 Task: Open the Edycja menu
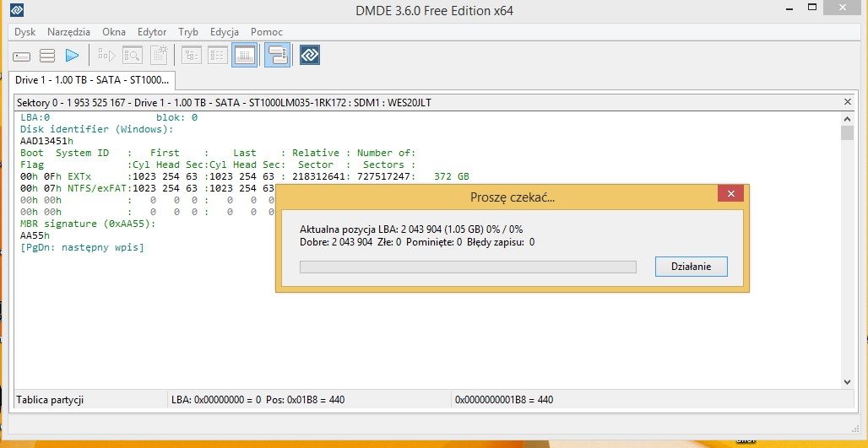tap(225, 32)
